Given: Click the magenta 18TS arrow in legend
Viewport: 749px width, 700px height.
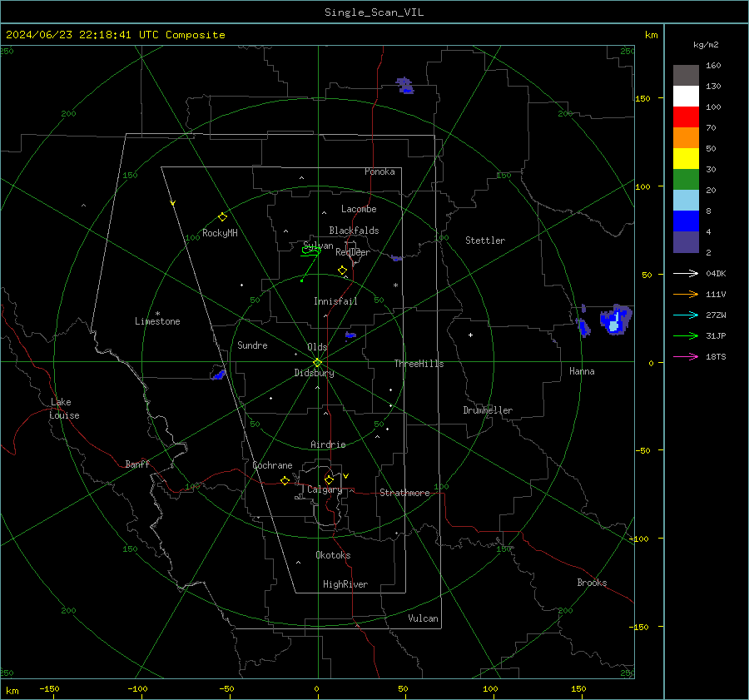Looking at the screenshot, I should point(686,356).
